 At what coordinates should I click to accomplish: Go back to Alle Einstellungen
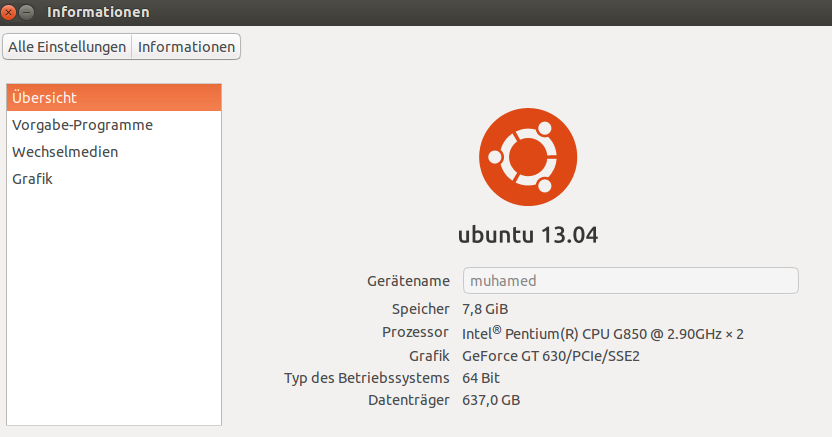pos(68,47)
